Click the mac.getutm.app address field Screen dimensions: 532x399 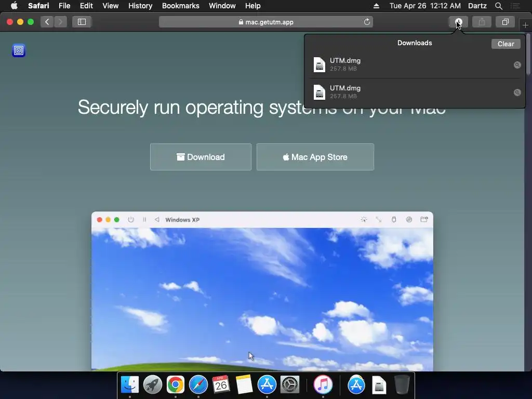(266, 22)
